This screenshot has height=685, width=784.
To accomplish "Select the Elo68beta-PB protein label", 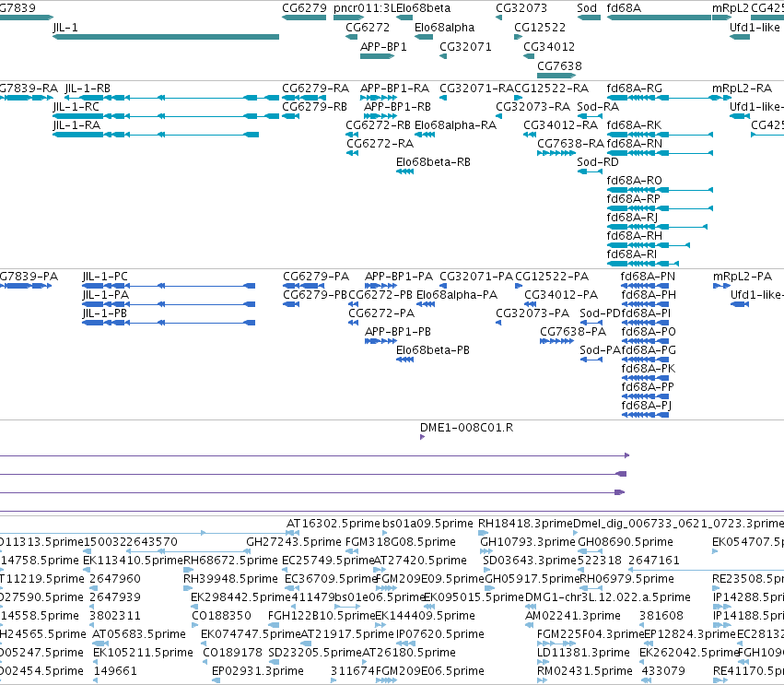I will point(433,350).
